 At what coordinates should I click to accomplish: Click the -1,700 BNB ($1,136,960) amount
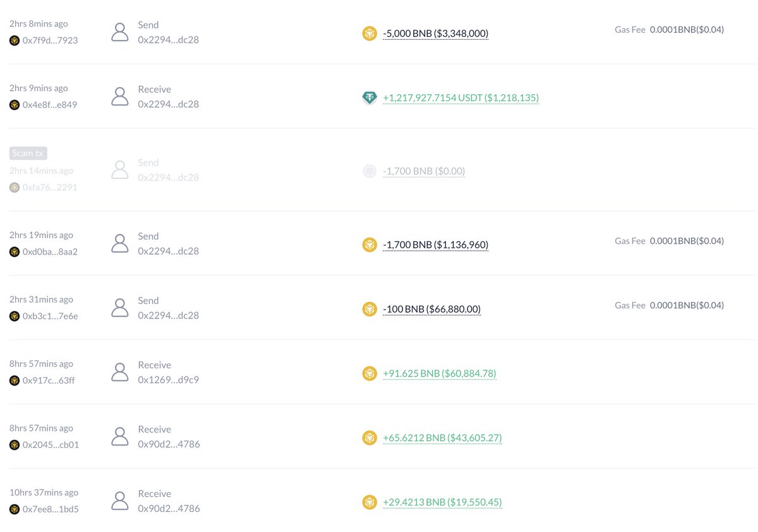pos(436,245)
